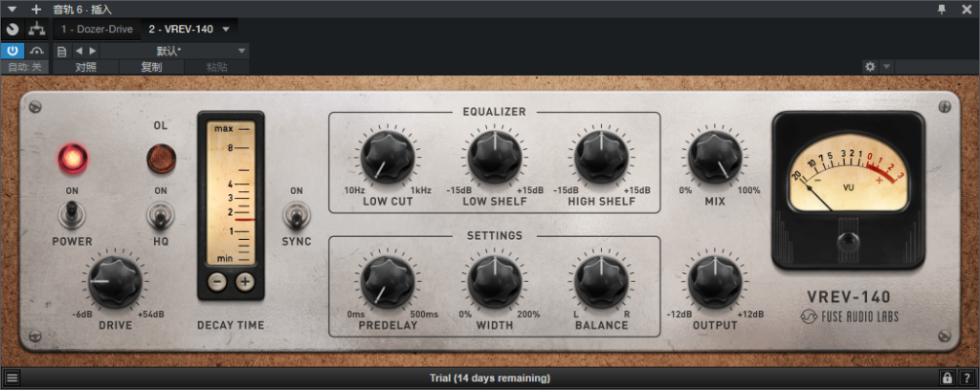This screenshot has height=390, width=980.
Task: Click the OUTPUT knob
Action: pyautogui.click(x=715, y=281)
